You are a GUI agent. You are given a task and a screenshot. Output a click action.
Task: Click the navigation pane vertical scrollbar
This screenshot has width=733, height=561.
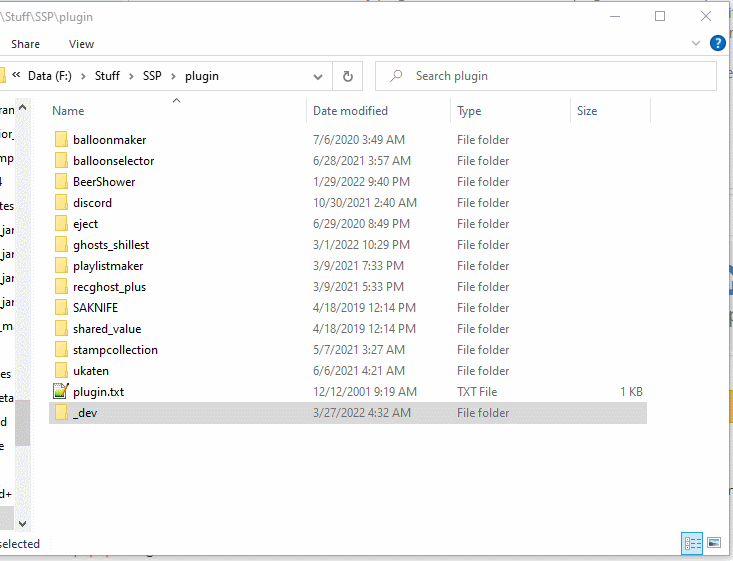click(23, 300)
